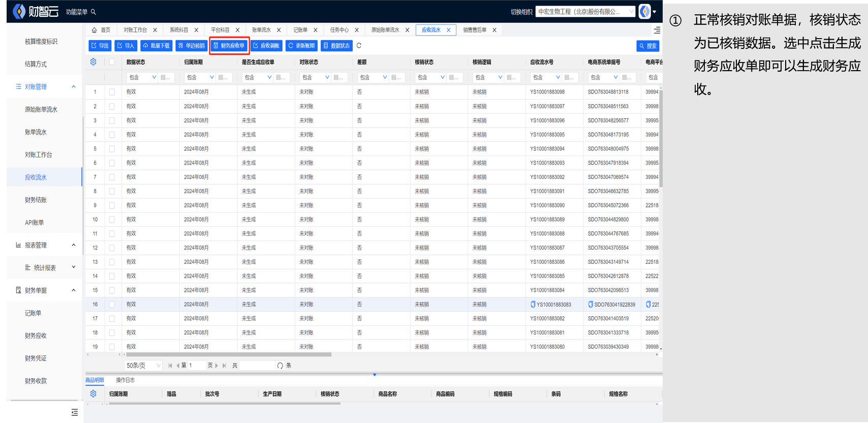Open 财务结账 in the sidebar
This screenshot has height=423, width=868.
click(36, 200)
